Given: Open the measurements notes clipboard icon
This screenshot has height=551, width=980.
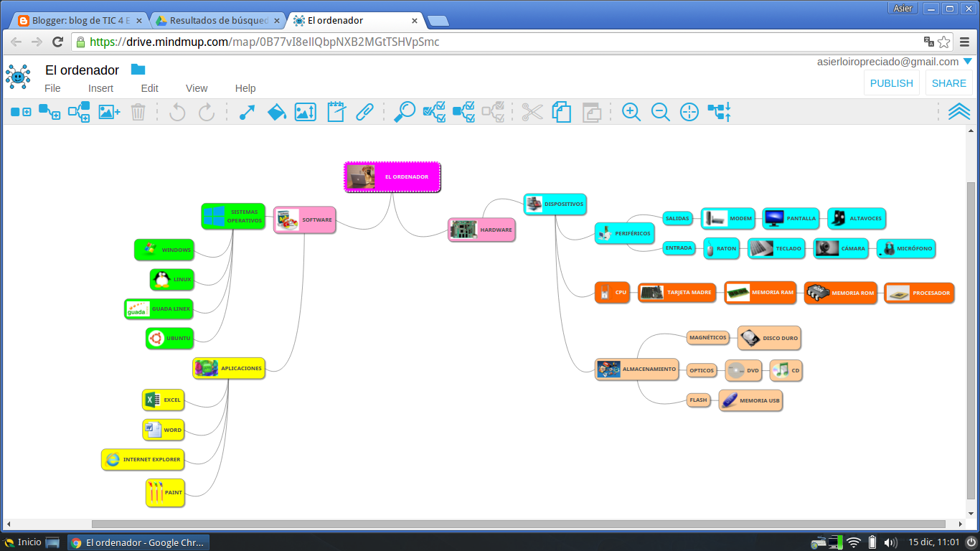Looking at the screenshot, I should coord(335,112).
